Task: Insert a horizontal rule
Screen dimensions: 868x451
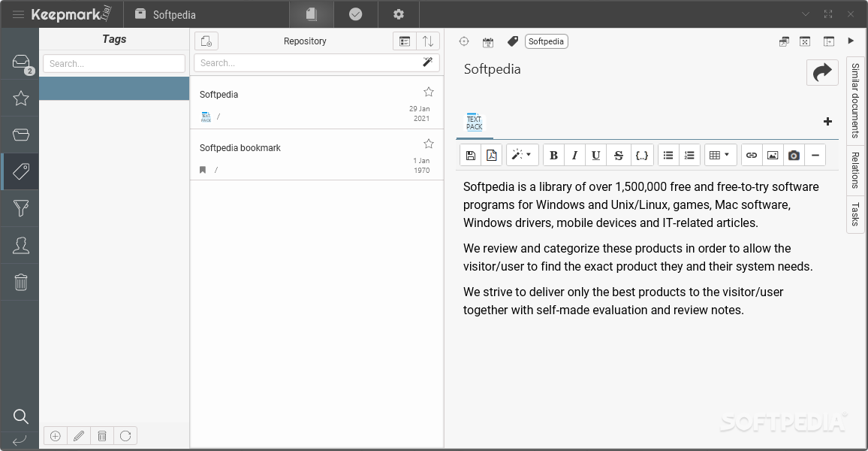Action: [815, 155]
